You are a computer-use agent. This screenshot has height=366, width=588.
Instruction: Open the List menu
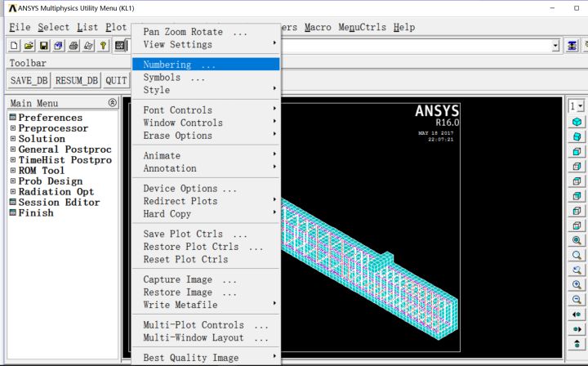87,27
